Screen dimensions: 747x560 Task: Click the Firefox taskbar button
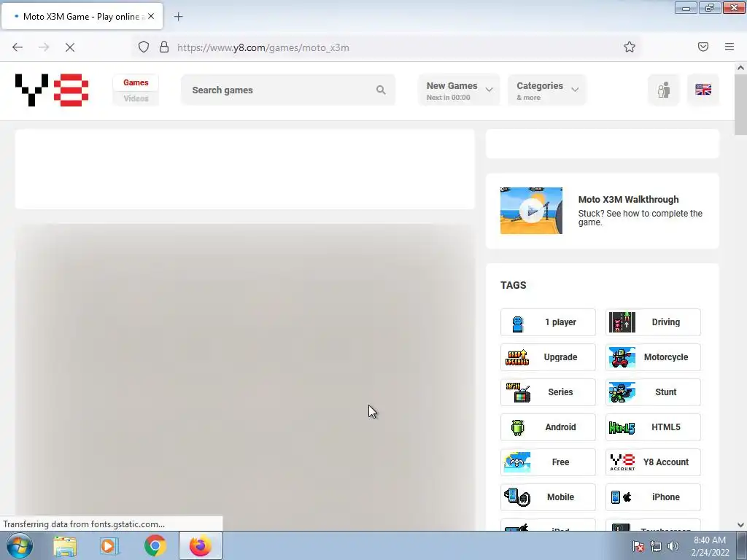[201, 545]
